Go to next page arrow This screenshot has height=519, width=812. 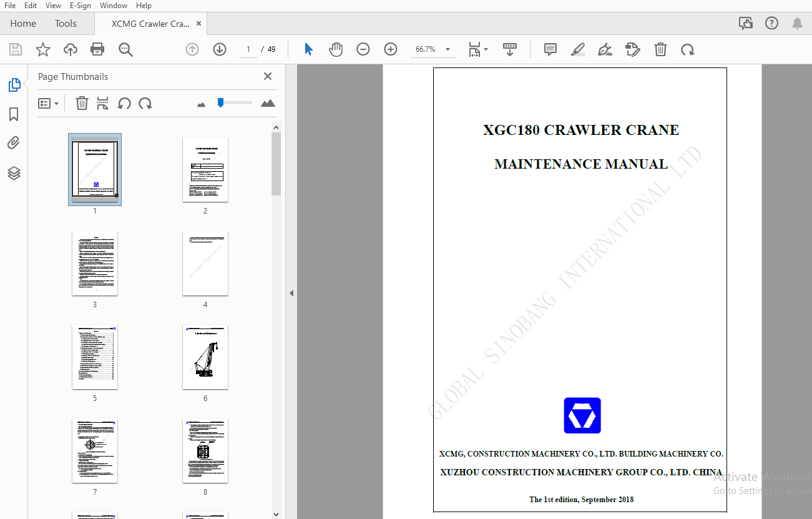point(220,49)
